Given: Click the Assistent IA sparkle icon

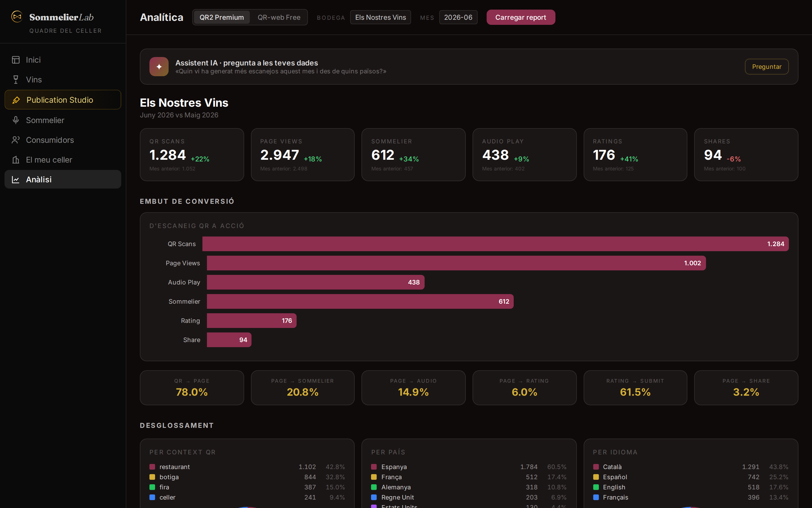Looking at the screenshot, I should tap(159, 67).
